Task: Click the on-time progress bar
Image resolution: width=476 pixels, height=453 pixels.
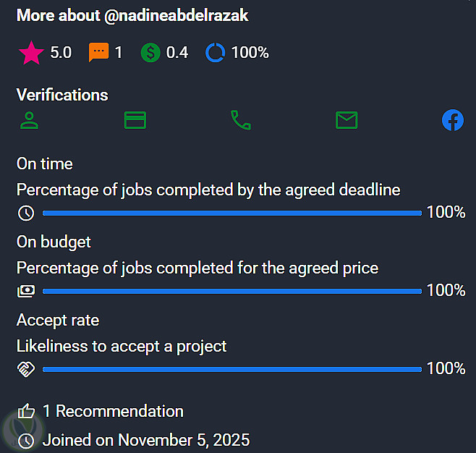Action: tap(231, 213)
